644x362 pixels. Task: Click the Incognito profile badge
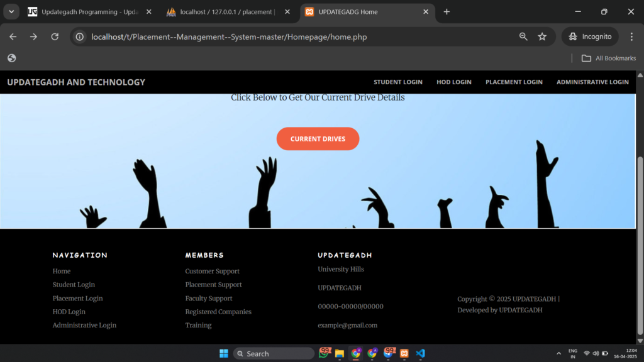590,36
